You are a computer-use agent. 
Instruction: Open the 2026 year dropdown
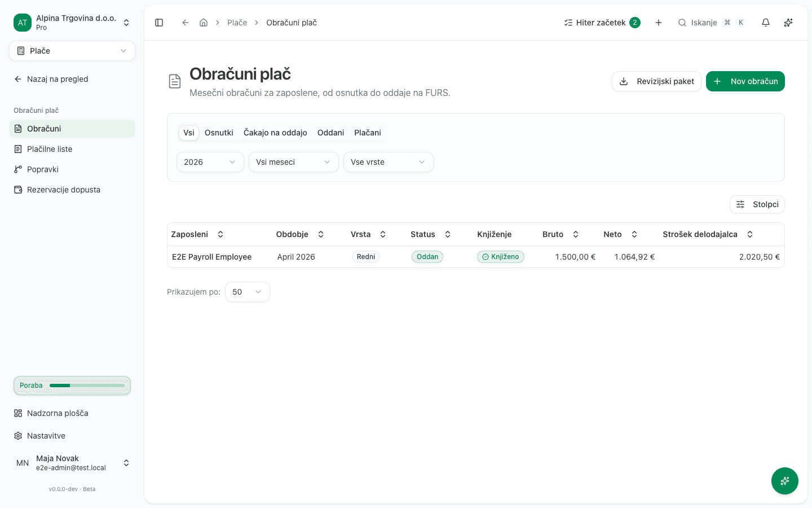tap(210, 162)
